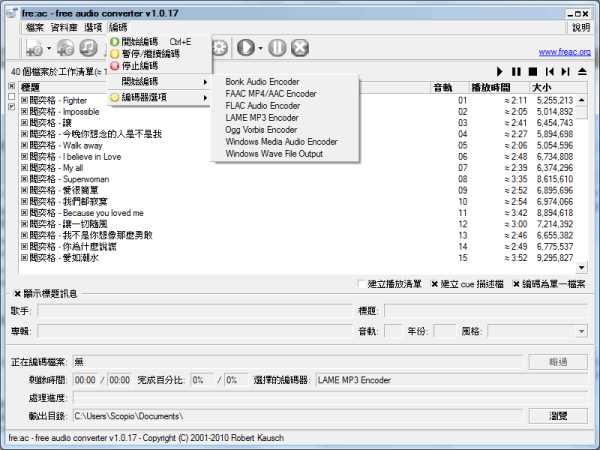Toggle the 編碼為單一檔案 checkbox
The image size is (600, 450).
click(x=516, y=284)
